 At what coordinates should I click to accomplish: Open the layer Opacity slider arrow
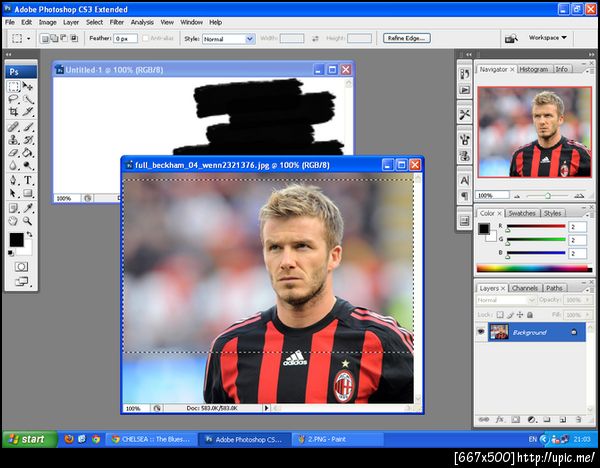[x=588, y=300]
